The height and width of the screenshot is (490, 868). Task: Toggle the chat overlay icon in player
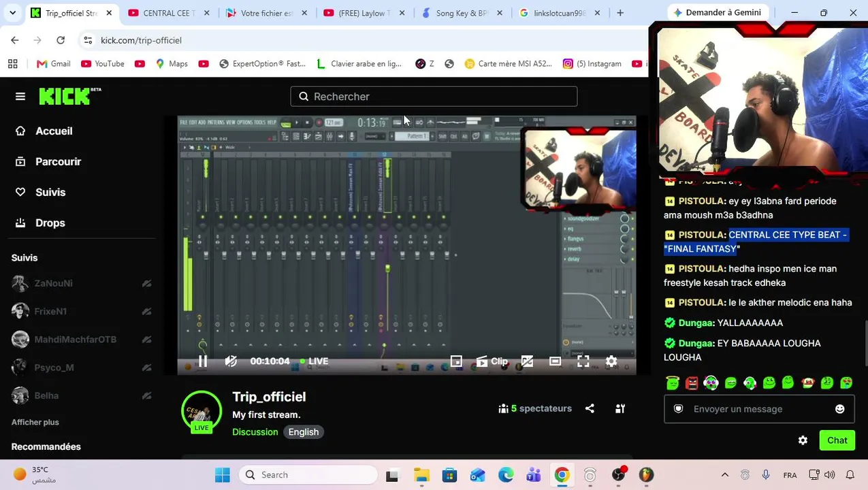(527, 361)
